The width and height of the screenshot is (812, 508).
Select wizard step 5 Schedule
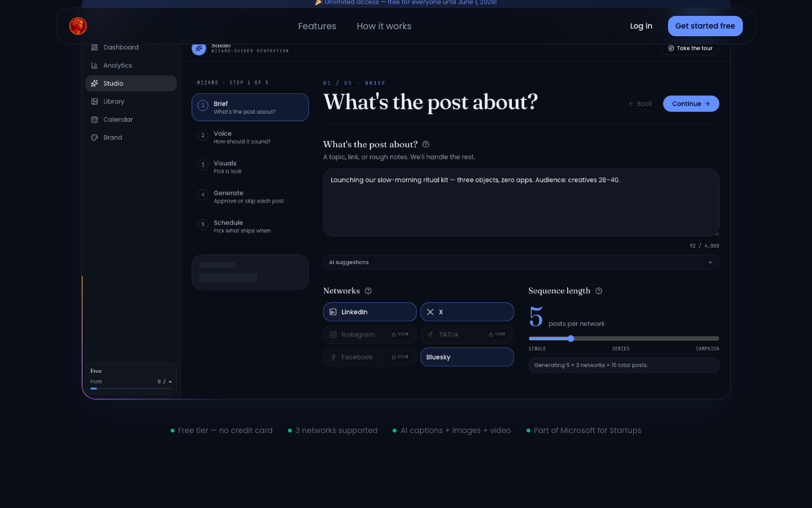250,227
